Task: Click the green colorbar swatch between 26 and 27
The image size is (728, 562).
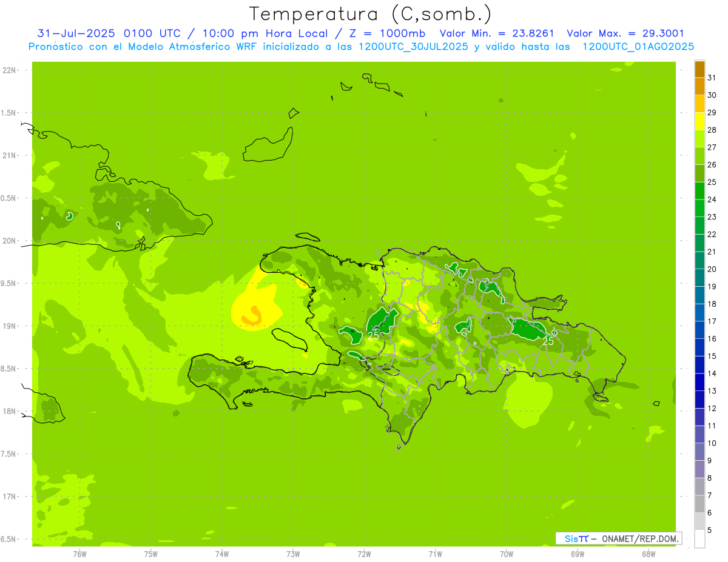Action: point(699,156)
